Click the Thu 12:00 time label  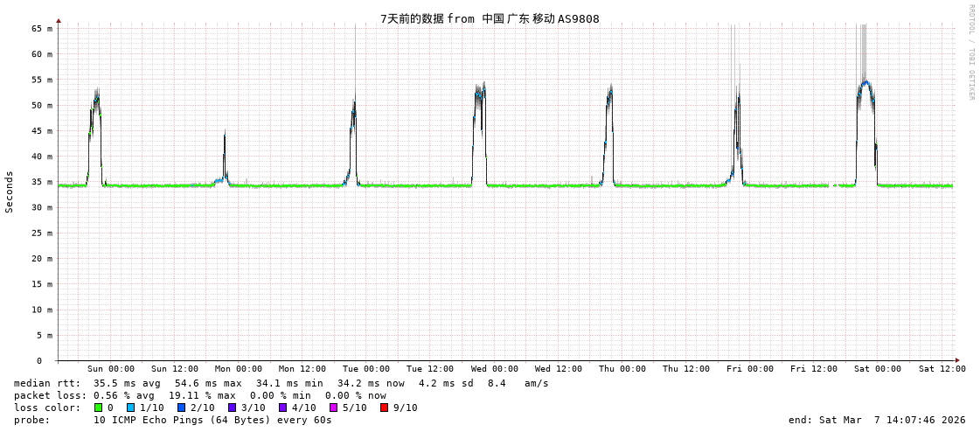click(686, 369)
